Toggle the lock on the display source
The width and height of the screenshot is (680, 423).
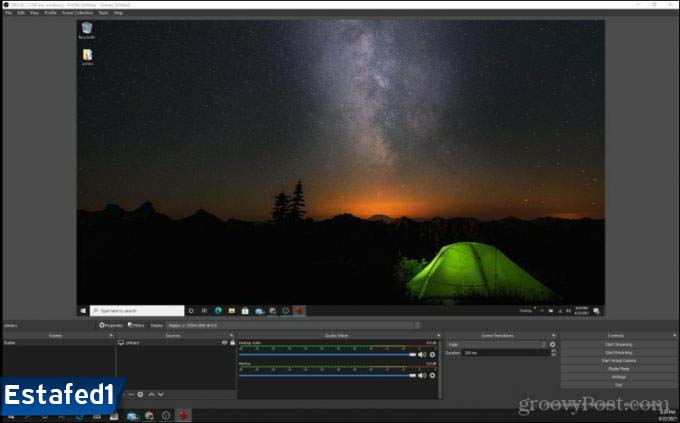pyautogui.click(x=232, y=343)
